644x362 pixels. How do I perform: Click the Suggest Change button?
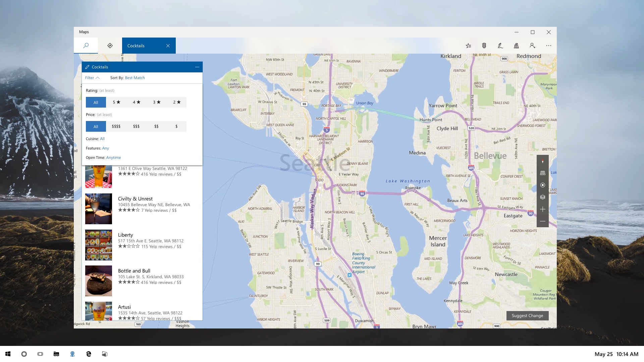(527, 316)
